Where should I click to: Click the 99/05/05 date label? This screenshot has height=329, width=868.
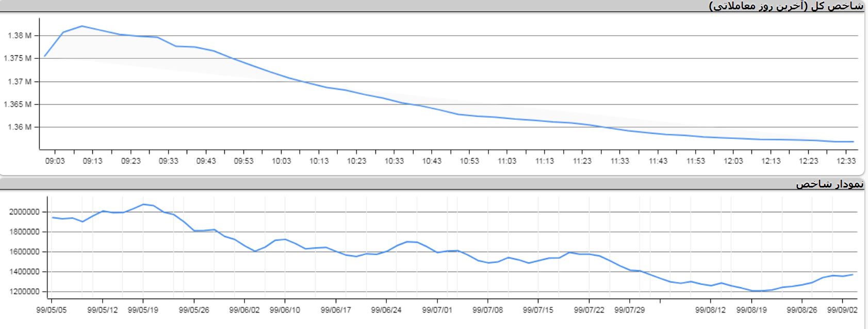[51, 310]
